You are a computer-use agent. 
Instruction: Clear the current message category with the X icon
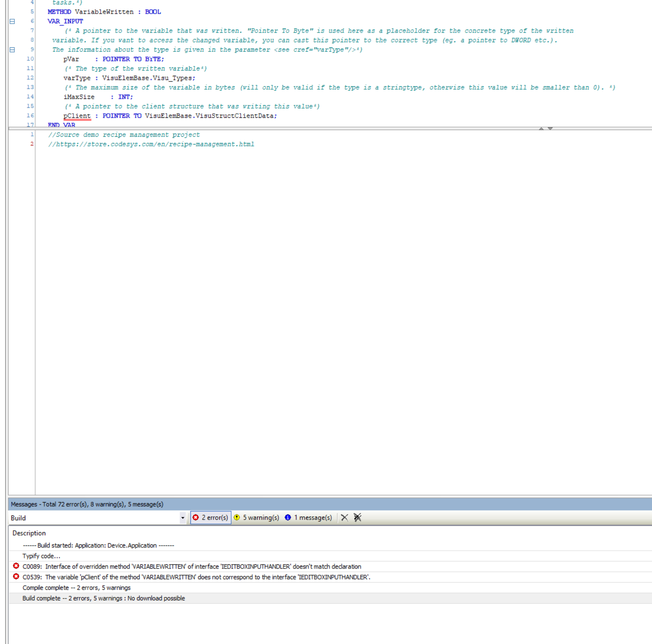[344, 518]
